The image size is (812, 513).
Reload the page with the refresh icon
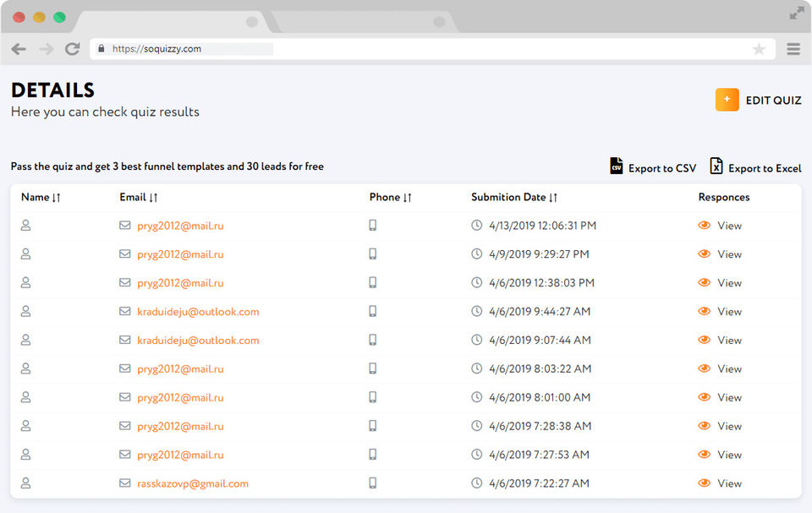tap(73, 49)
